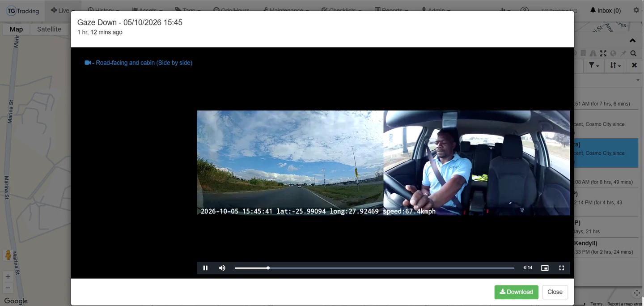Click the video progress bar handle
The width and height of the screenshot is (644, 306).
268,268
